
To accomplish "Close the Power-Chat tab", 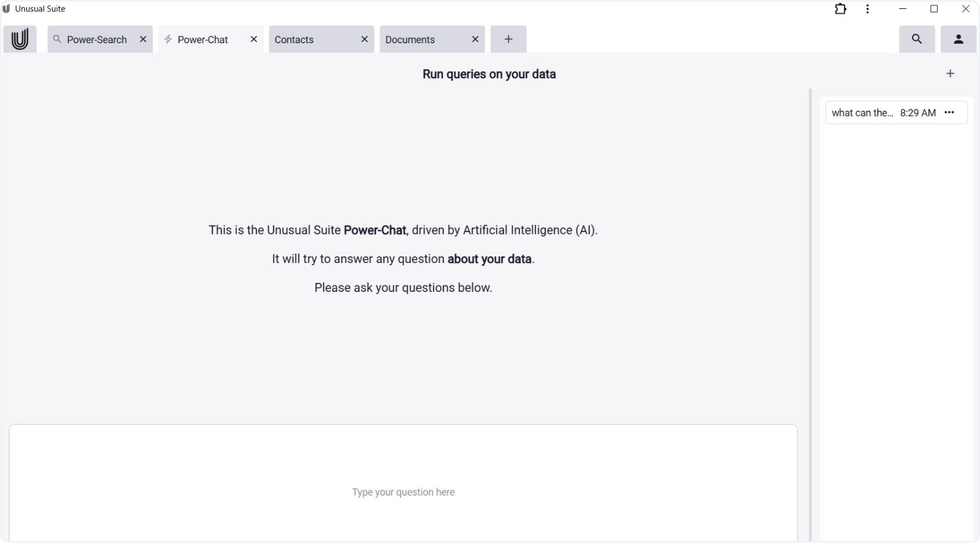I will click(253, 39).
